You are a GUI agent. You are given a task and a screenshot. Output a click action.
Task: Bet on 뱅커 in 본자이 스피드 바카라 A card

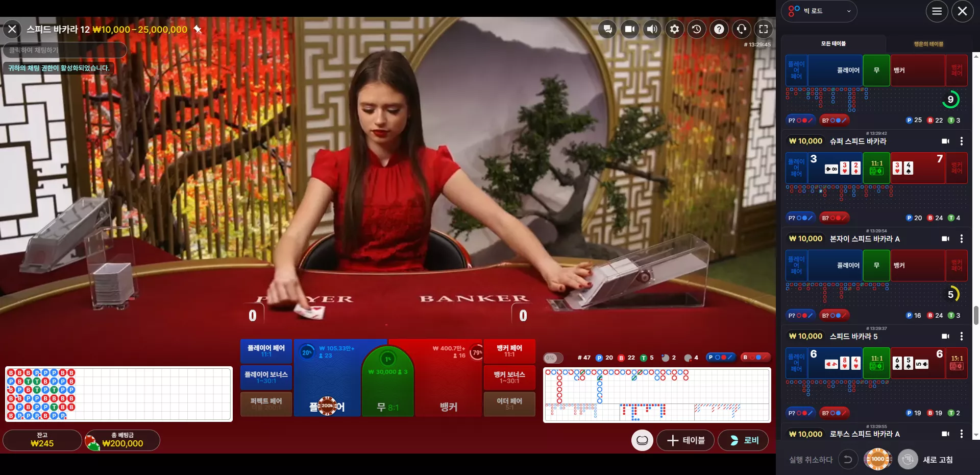point(918,265)
